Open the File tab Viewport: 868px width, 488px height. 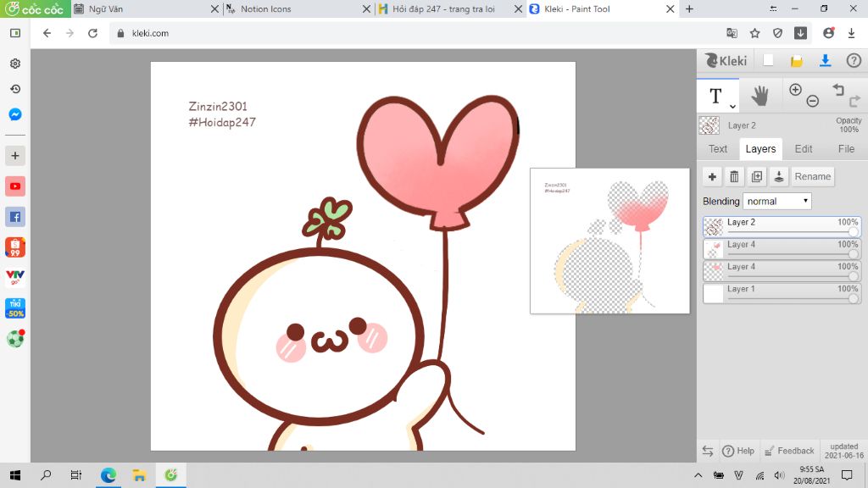coord(846,149)
